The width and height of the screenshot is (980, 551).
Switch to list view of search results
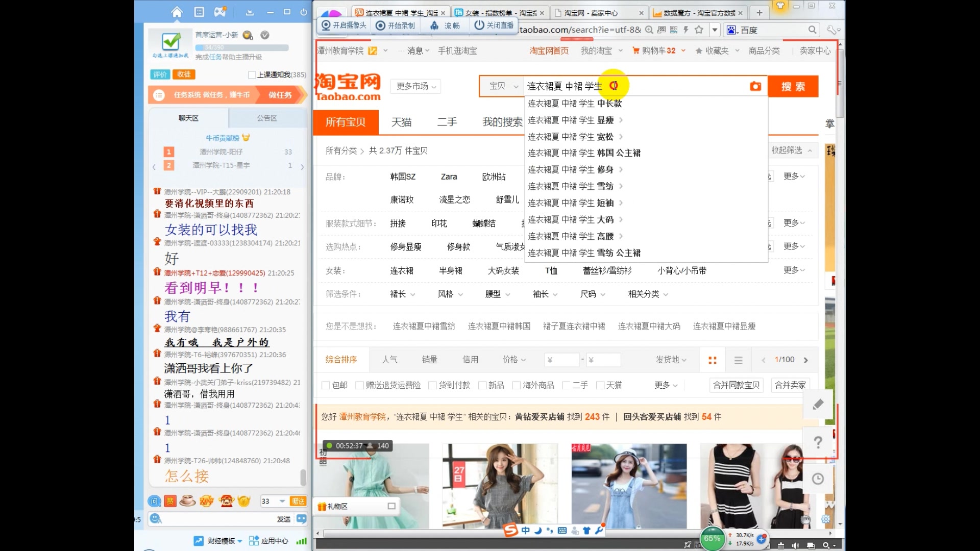pyautogui.click(x=738, y=360)
